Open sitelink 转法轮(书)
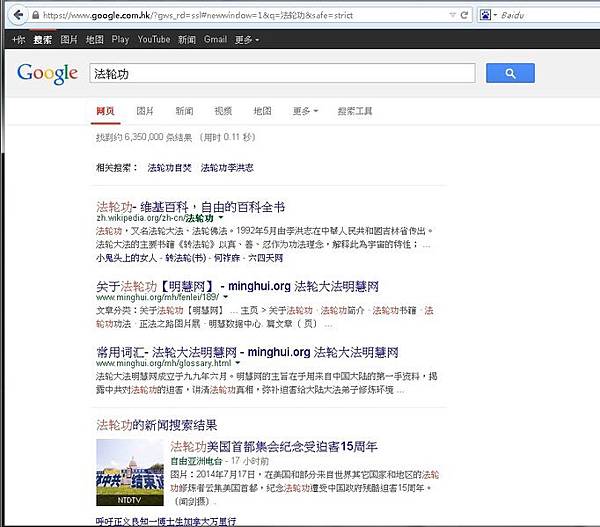The height and width of the screenshot is (527, 600). [186, 258]
